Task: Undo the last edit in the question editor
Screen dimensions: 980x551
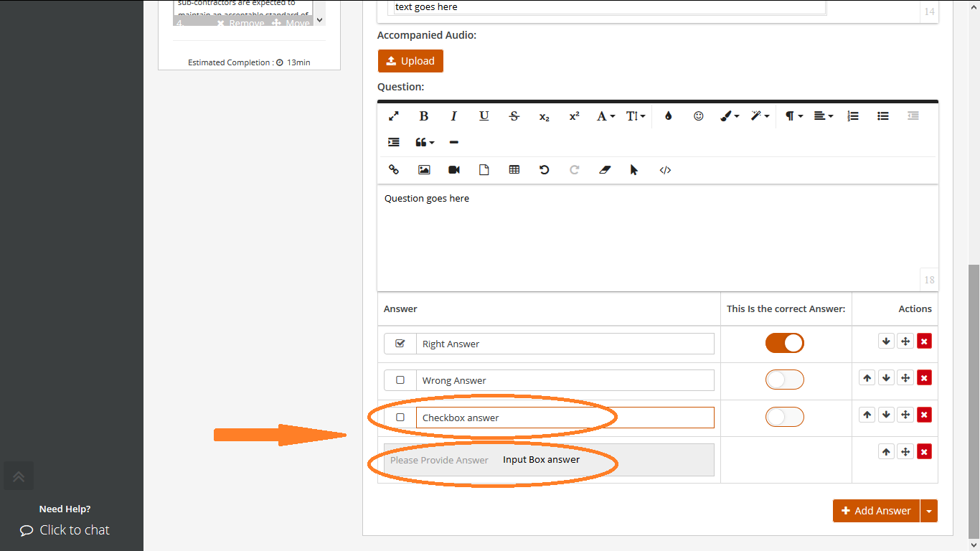Action: [544, 169]
